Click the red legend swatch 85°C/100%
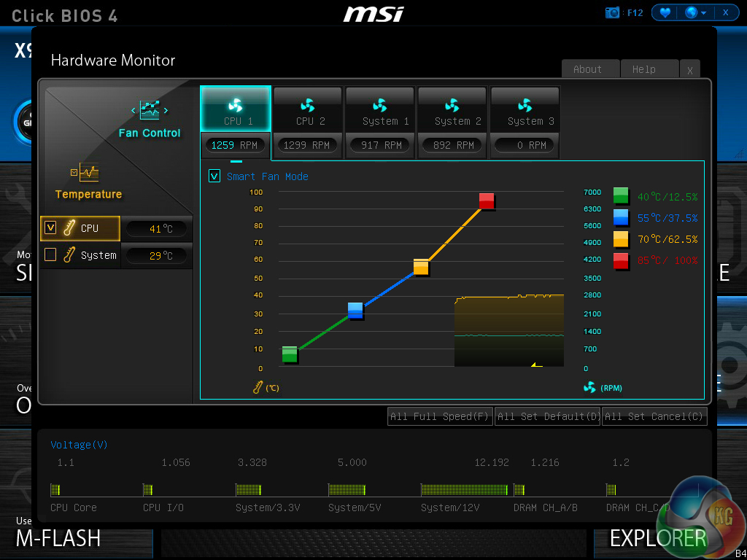Screen dimensions: 747x560 621,260
